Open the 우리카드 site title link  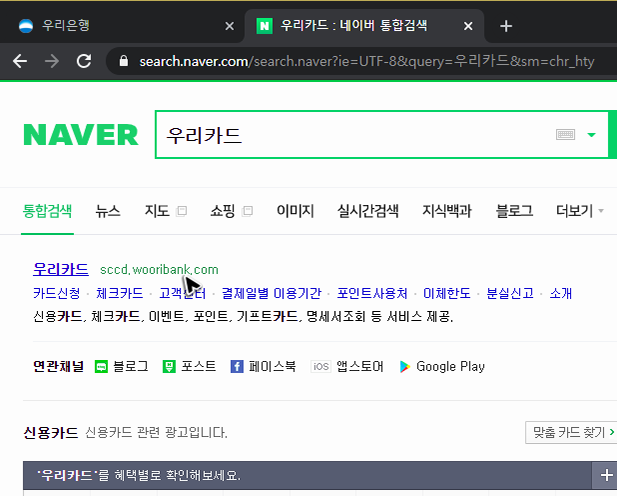[x=61, y=269]
